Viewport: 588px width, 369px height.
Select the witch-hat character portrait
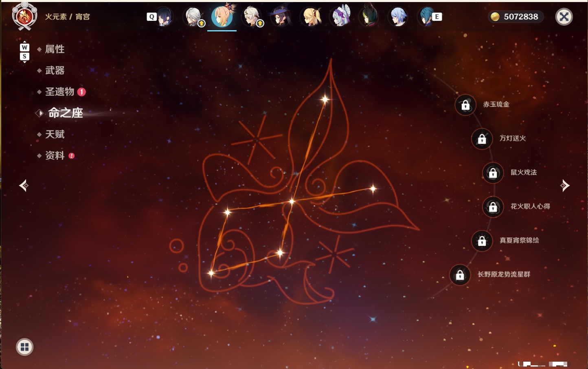click(281, 17)
